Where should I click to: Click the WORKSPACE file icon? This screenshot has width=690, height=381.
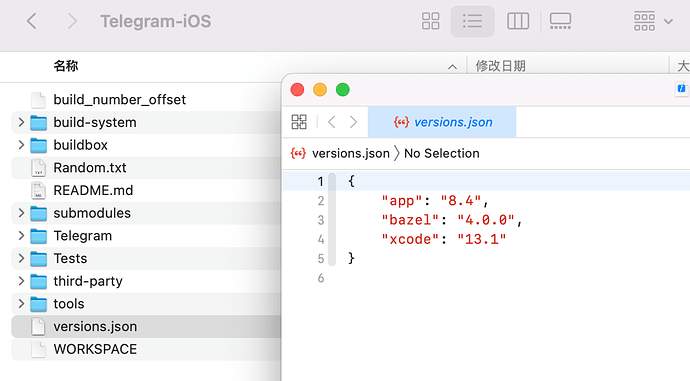pyautogui.click(x=39, y=349)
